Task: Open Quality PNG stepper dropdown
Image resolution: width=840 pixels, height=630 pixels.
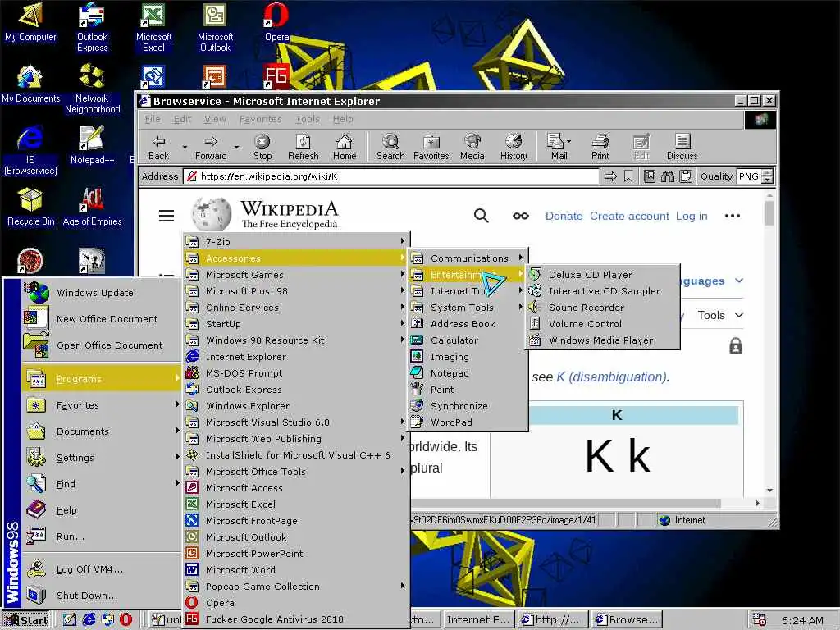Action: click(x=767, y=176)
